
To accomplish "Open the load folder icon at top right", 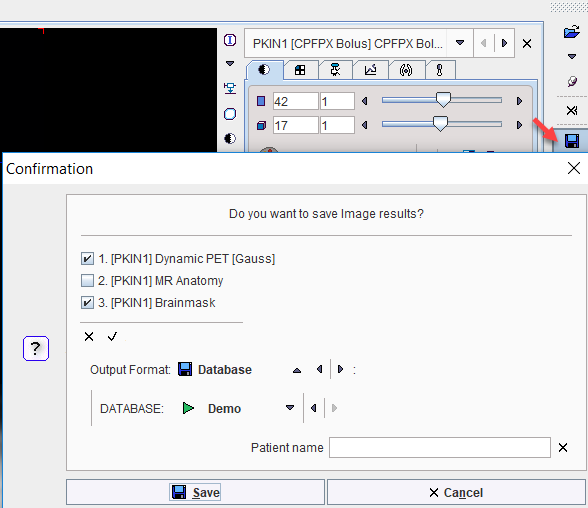I will tap(572, 32).
